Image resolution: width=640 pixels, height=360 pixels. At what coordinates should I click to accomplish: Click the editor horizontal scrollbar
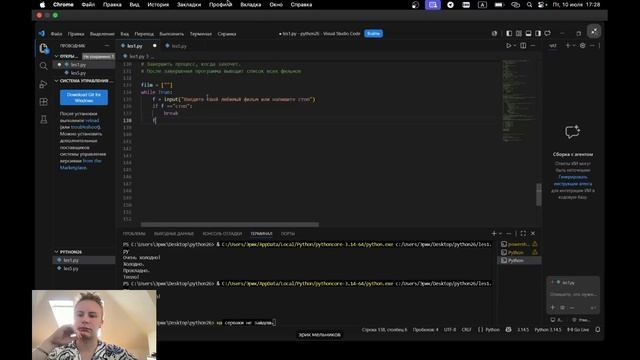click(230, 224)
